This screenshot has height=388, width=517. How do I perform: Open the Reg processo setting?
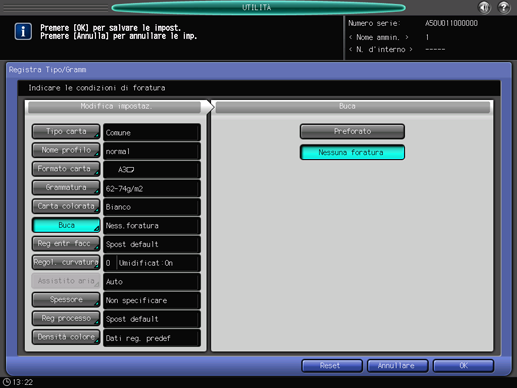(x=66, y=318)
